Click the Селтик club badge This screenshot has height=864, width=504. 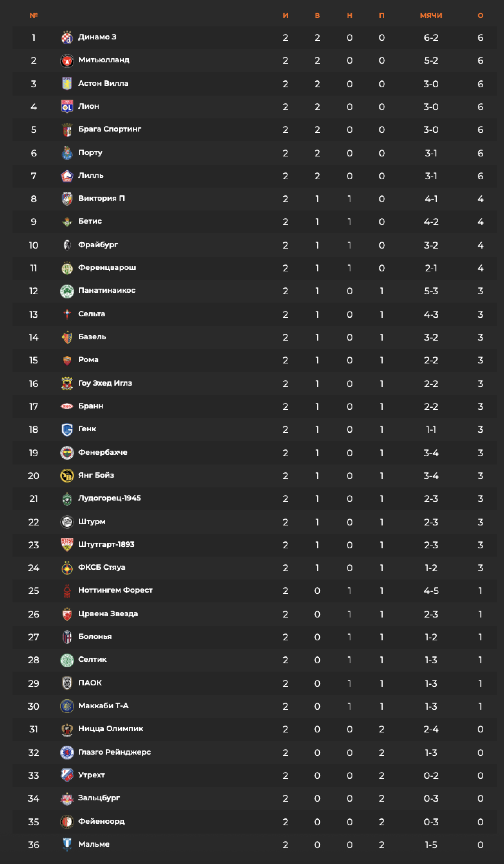pyautogui.click(x=67, y=660)
